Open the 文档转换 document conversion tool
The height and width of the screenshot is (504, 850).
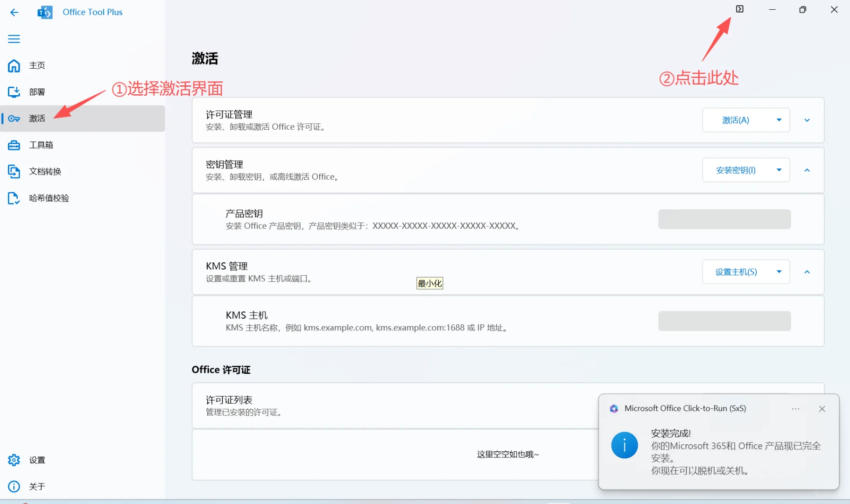coord(46,171)
